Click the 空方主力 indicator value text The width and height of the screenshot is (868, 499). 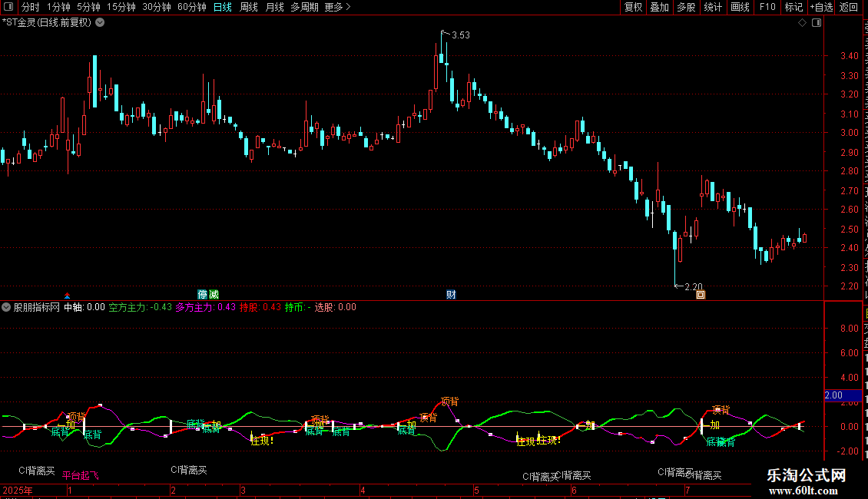[x=140, y=307]
